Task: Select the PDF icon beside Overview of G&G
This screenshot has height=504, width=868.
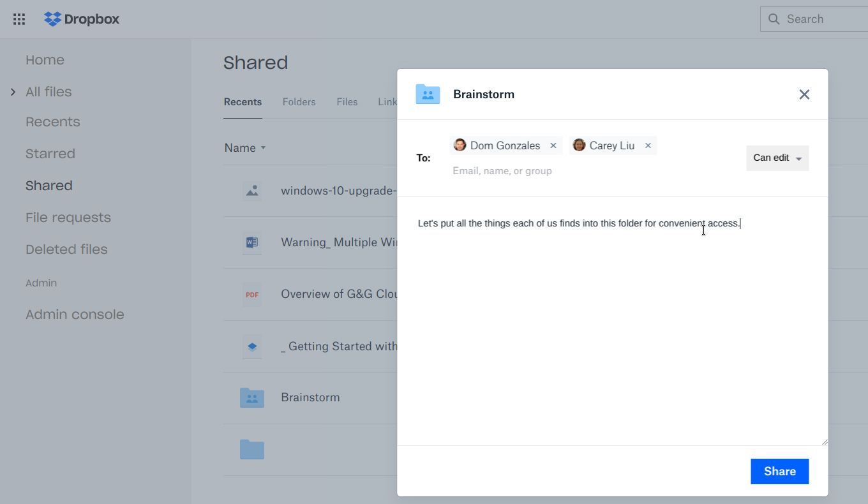Action: click(252, 294)
